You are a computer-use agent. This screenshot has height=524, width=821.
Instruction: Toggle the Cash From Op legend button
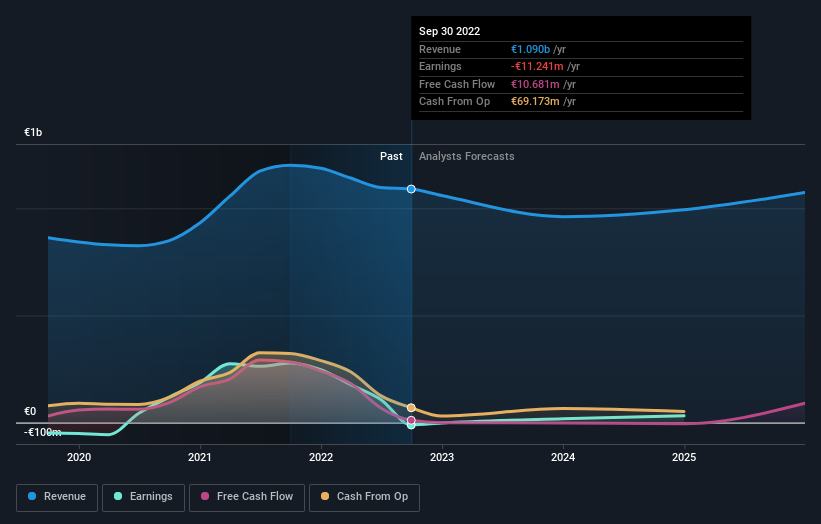[364, 497]
